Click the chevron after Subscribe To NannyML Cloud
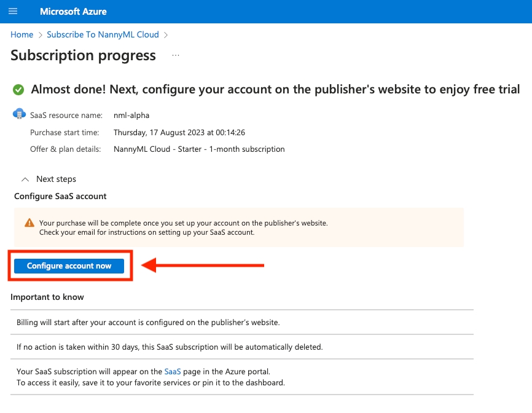This screenshot has height=413, width=532. (x=166, y=35)
